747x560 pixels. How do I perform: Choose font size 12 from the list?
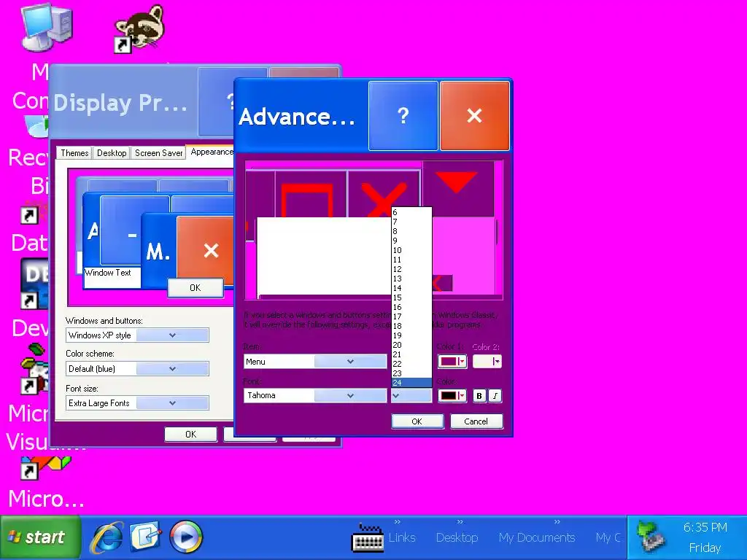pos(411,270)
